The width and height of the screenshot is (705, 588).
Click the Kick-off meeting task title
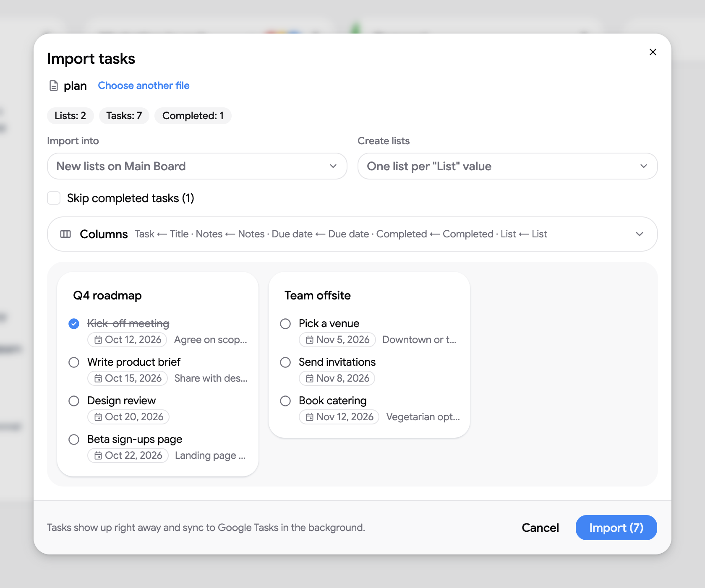coord(128,323)
